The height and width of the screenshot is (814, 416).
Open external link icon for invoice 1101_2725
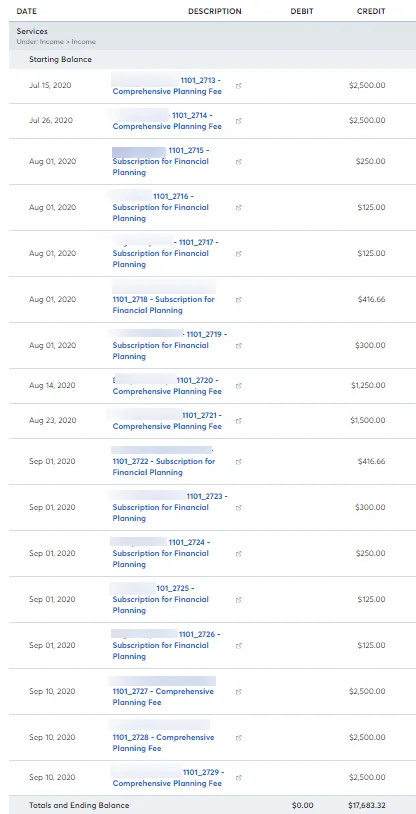pyautogui.click(x=238, y=600)
